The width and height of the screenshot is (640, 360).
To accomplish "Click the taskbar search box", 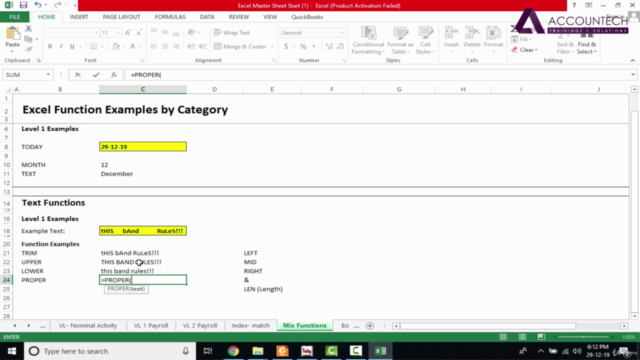I will coord(110,351).
